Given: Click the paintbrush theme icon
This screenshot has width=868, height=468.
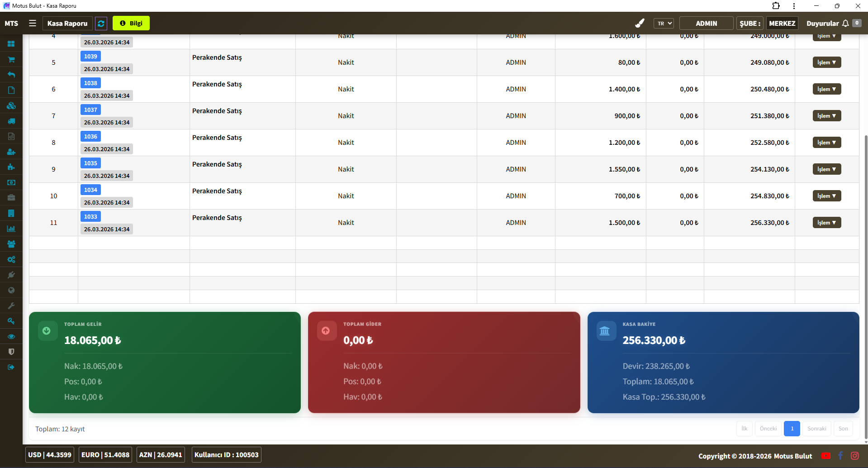Looking at the screenshot, I should coord(640,23).
